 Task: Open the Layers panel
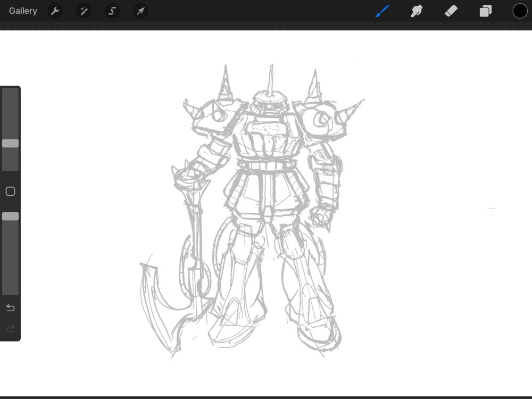[485, 11]
